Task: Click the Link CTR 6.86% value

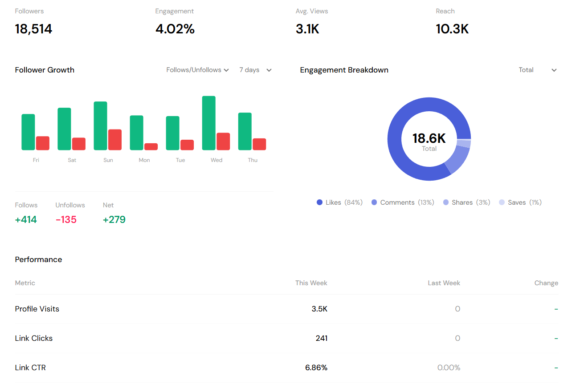Action: [316, 367]
